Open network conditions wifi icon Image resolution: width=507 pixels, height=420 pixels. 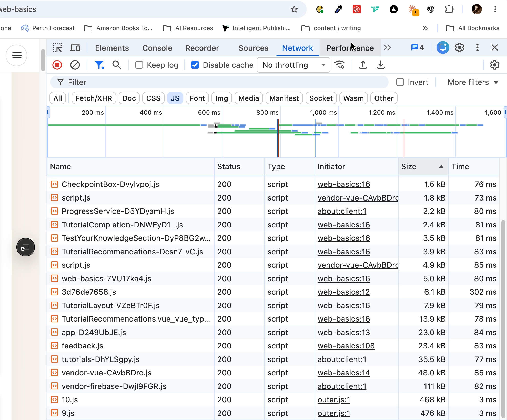(x=340, y=65)
